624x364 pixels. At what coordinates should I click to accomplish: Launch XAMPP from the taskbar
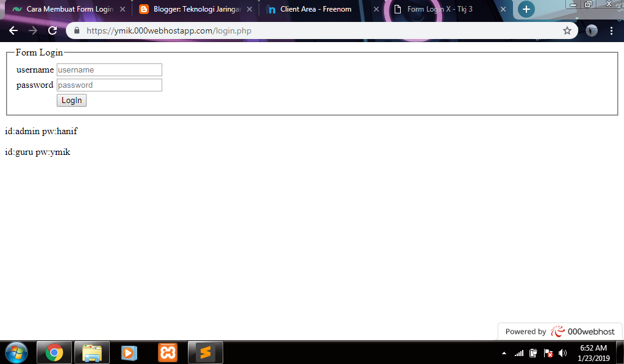(x=167, y=352)
